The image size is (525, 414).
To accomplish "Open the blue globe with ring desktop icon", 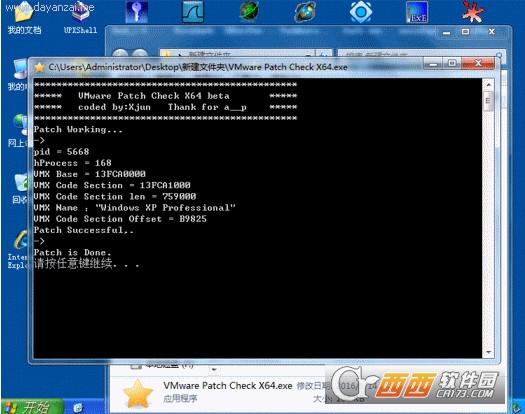I will (x=305, y=12).
